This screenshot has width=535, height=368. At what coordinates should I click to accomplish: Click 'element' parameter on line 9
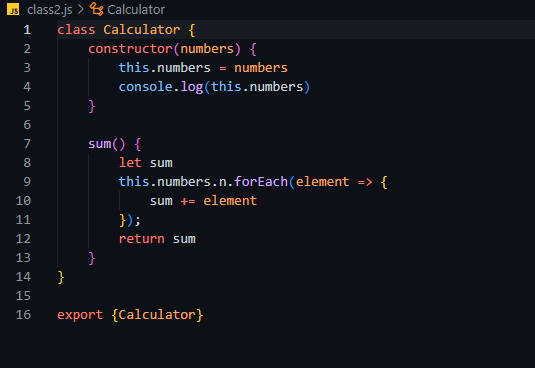(x=322, y=182)
